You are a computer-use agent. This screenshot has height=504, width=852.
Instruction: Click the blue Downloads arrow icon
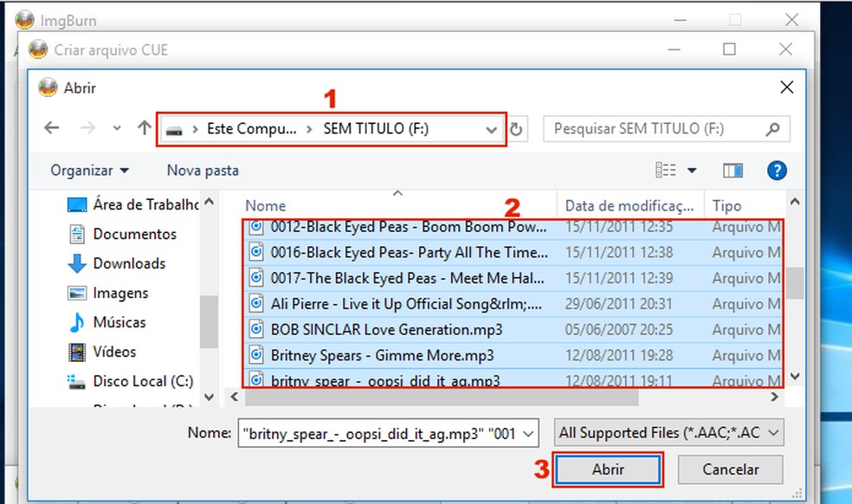(77, 263)
